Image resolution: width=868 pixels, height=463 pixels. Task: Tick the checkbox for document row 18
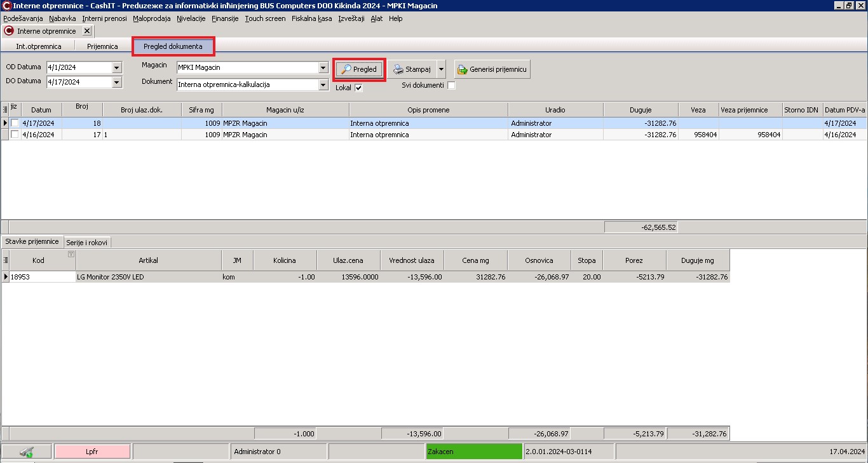click(x=15, y=123)
